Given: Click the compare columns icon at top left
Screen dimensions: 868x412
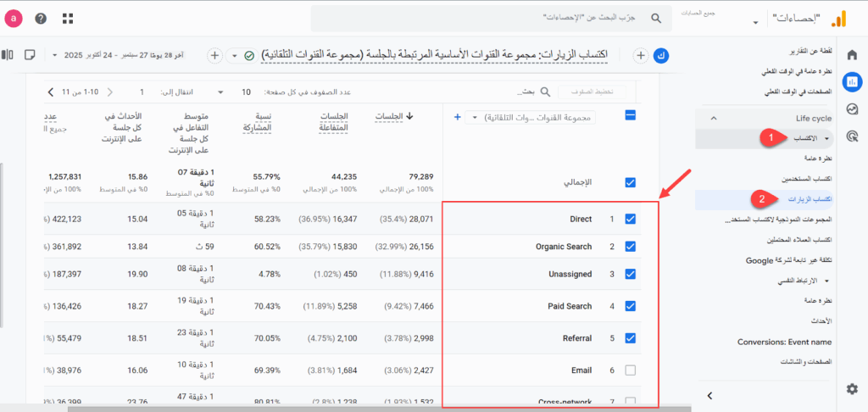Looking at the screenshot, I should [8, 55].
